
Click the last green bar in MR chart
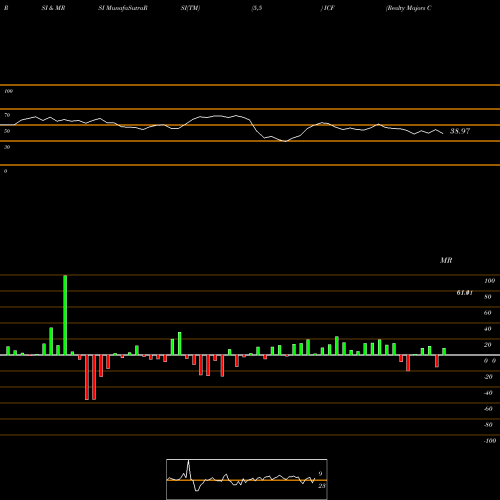point(444,352)
